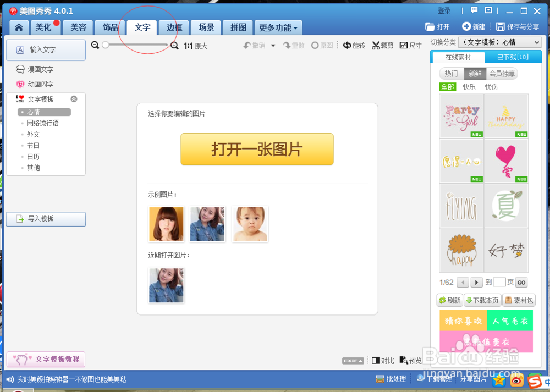Select 网络流行语 template category

pos(42,123)
